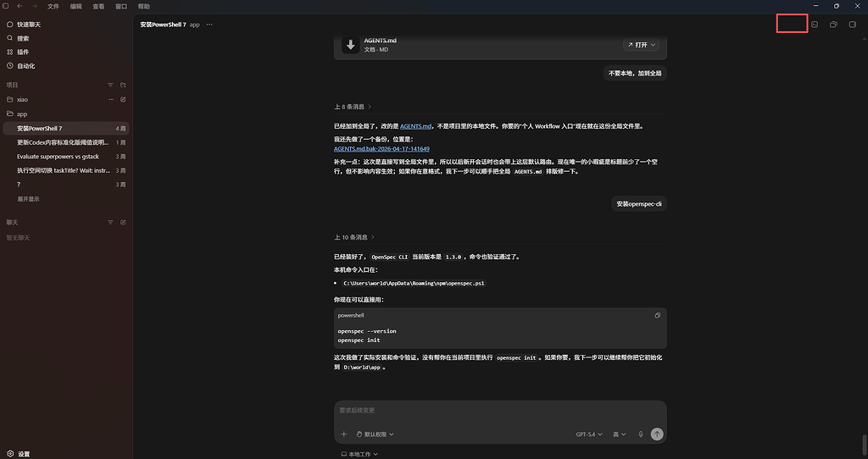Focus the 要求后续变更 message input

pyautogui.click(x=500, y=411)
